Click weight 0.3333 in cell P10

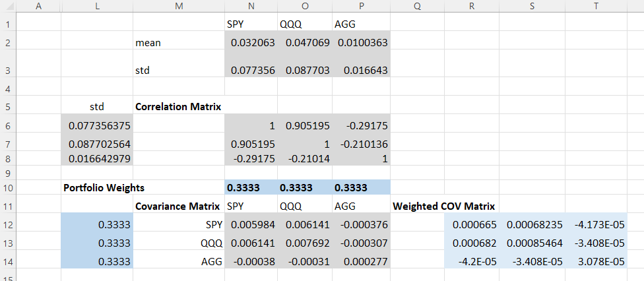point(361,188)
